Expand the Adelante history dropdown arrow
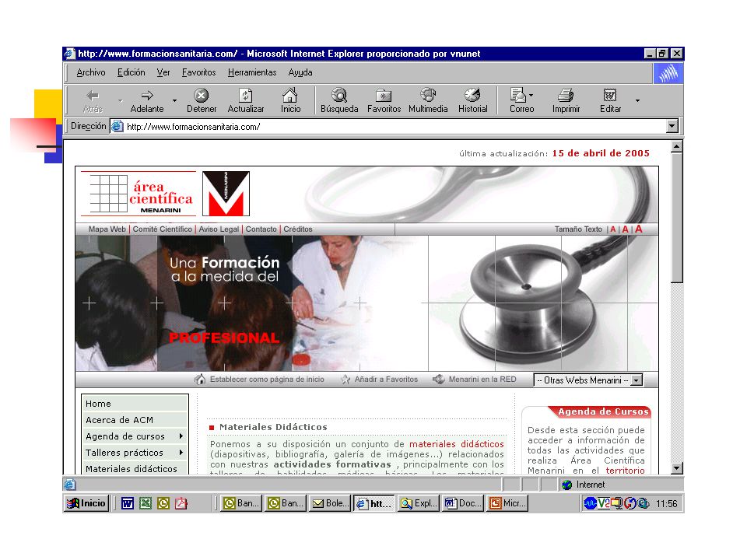Image resolution: width=747 pixels, height=560 pixels. (x=174, y=101)
